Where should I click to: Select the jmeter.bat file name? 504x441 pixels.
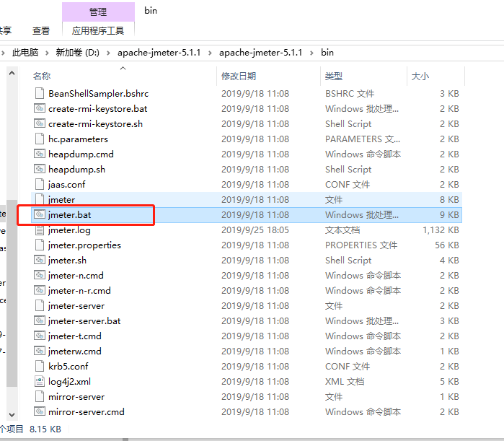70,214
